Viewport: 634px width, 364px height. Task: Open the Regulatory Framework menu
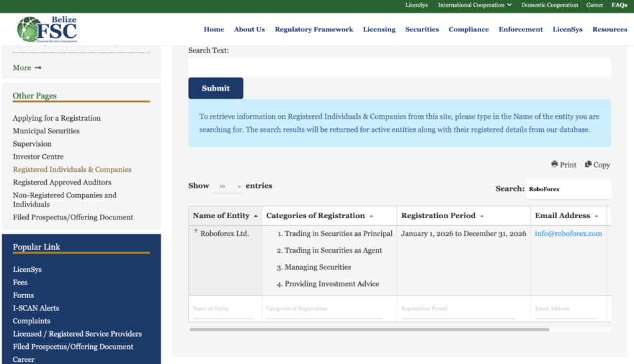[314, 29]
